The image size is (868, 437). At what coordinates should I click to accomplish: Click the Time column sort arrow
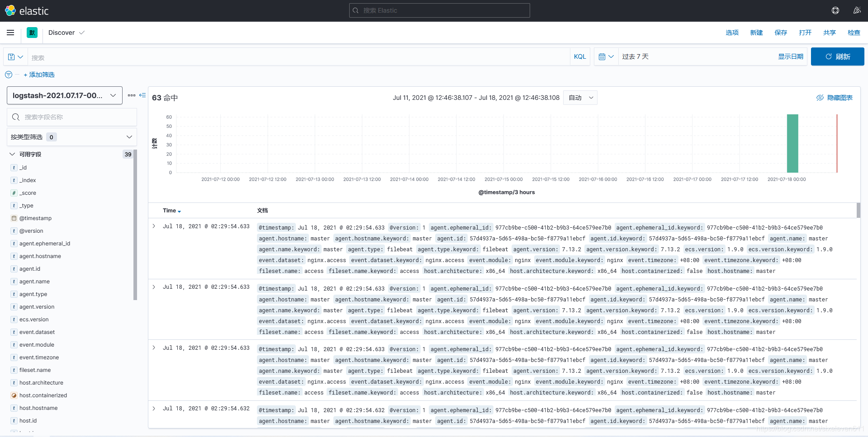[x=180, y=211]
